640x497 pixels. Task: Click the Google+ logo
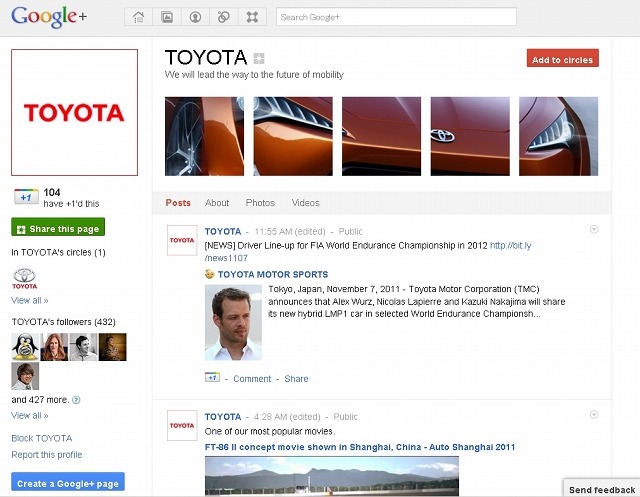(49, 17)
